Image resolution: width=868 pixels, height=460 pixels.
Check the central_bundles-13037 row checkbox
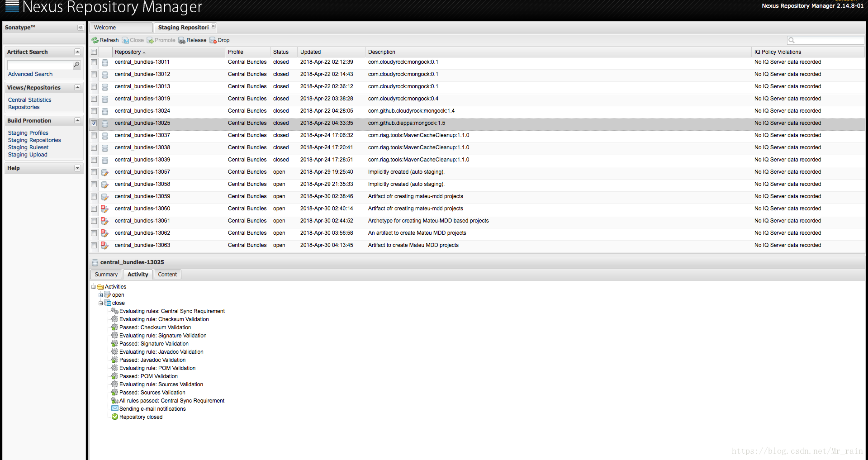(94, 135)
